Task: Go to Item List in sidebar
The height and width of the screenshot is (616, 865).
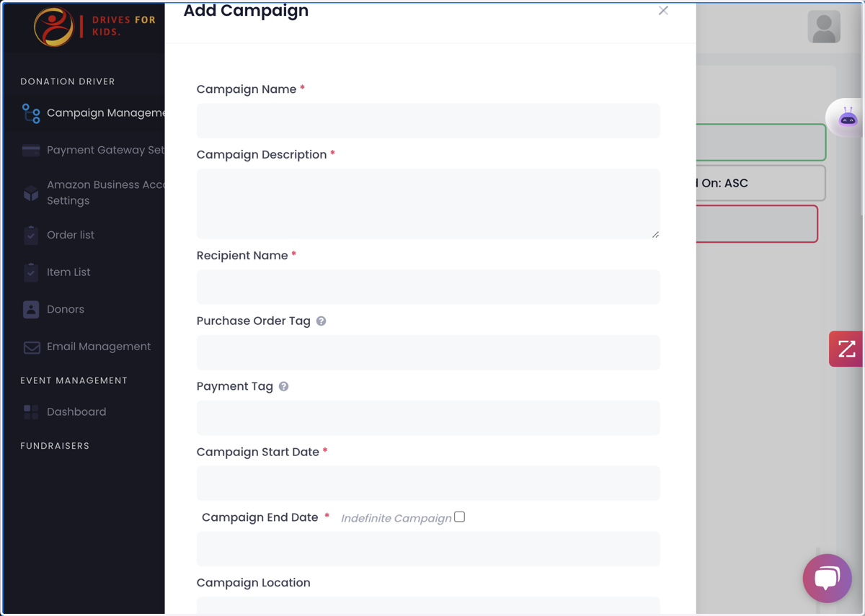Action: coord(68,272)
